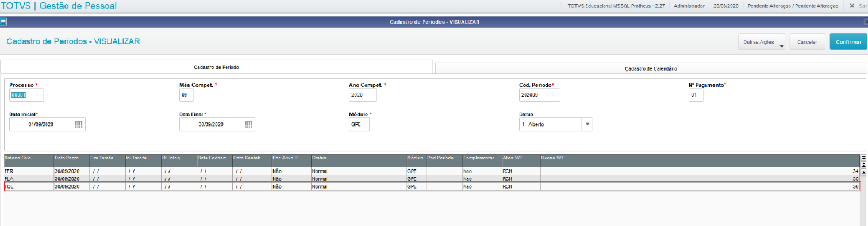Image resolution: width=868 pixels, height=226 pixels.
Task: Open the calendar picker for Data Final
Action: tap(249, 124)
